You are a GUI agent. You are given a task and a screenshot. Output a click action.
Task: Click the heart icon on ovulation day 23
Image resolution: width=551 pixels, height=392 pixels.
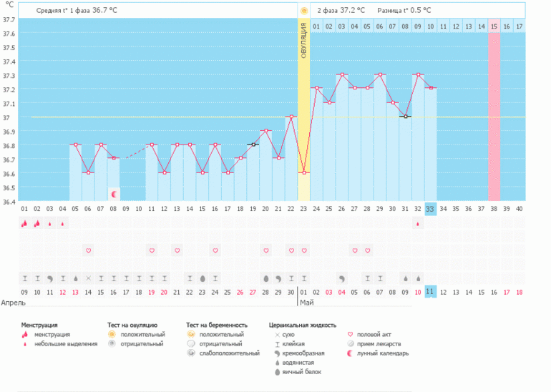click(x=304, y=250)
